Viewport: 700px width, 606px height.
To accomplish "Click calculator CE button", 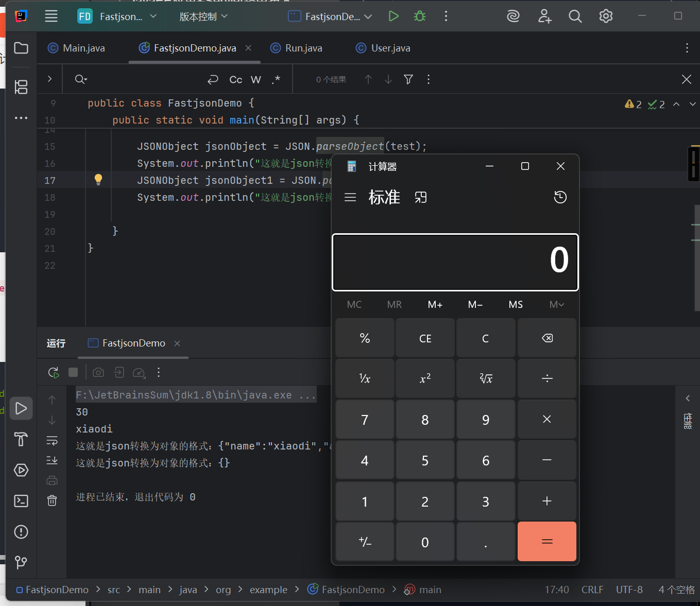I will tap(425, 338).
